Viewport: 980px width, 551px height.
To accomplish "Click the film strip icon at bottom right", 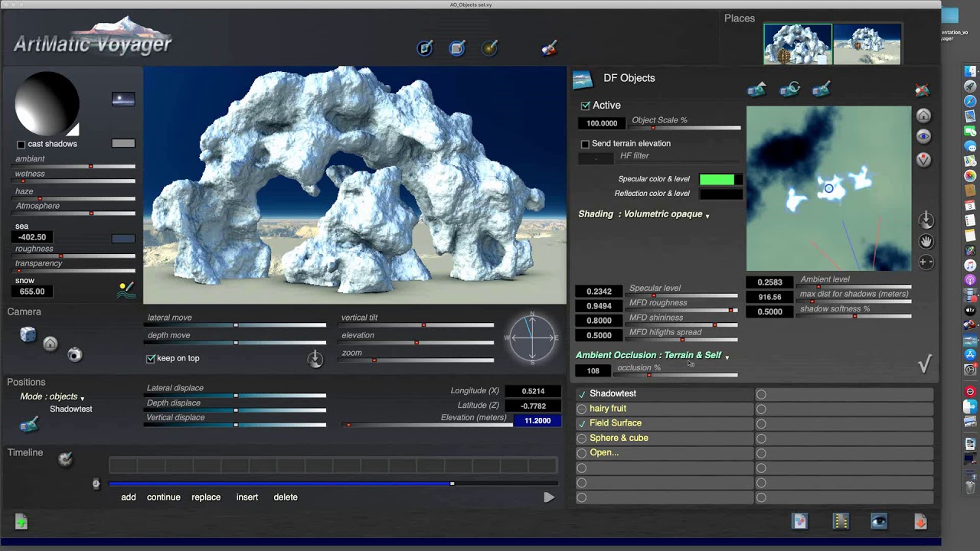I will (x=841, y=522).
